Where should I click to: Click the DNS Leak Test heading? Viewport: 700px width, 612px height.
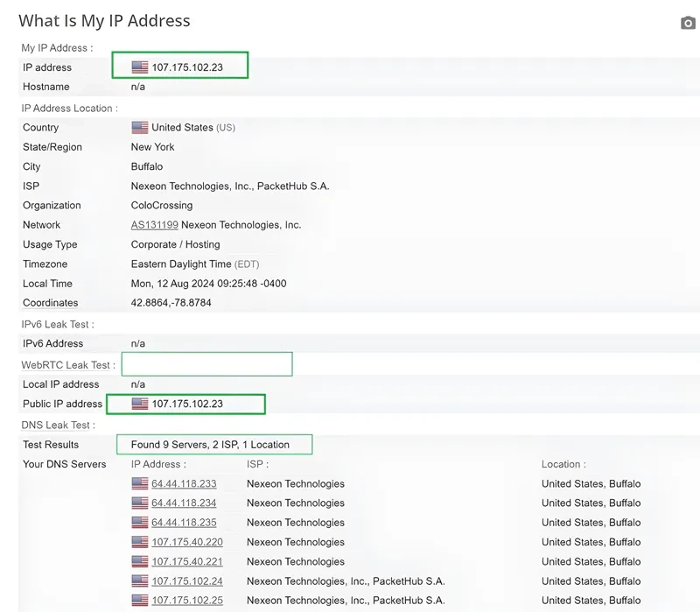(57, 425)
